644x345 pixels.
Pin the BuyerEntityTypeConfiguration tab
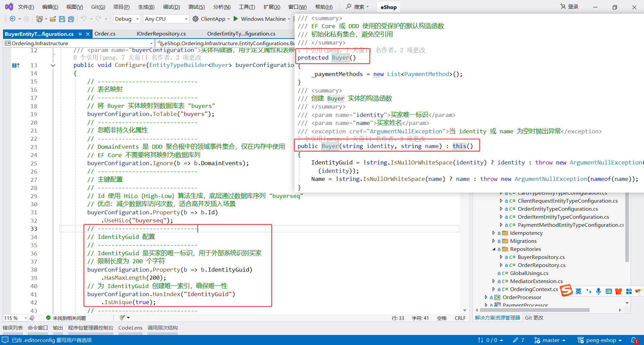(80, 34)
